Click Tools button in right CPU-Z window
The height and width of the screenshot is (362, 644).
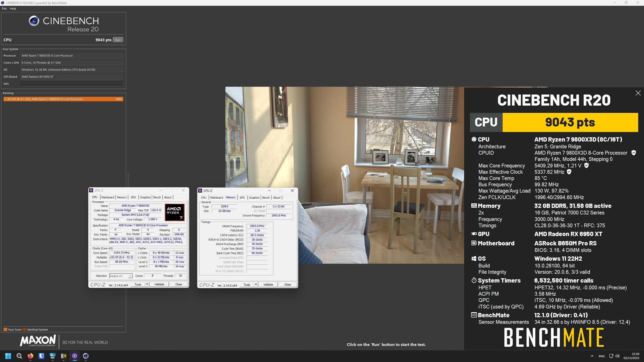tap(247, 285)
